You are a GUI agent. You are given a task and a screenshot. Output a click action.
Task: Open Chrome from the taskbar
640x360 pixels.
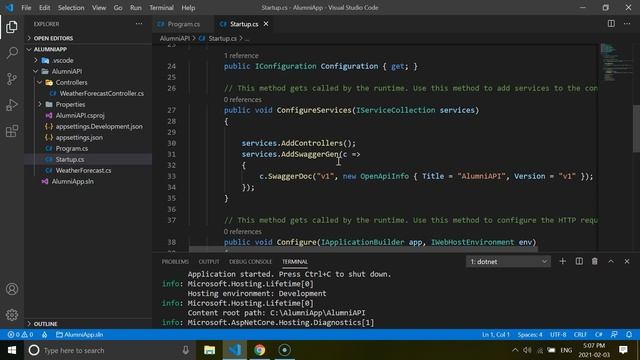[260, 350]
